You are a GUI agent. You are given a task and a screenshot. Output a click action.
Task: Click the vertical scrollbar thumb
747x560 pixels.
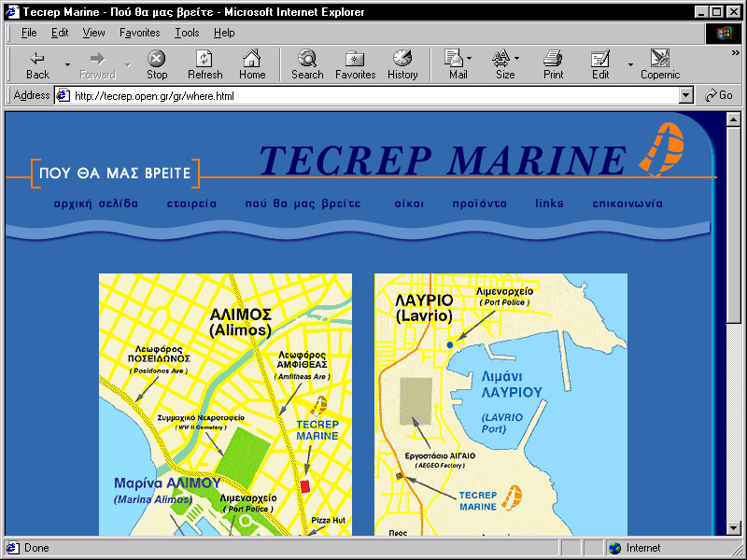click(x=734, y=225)
